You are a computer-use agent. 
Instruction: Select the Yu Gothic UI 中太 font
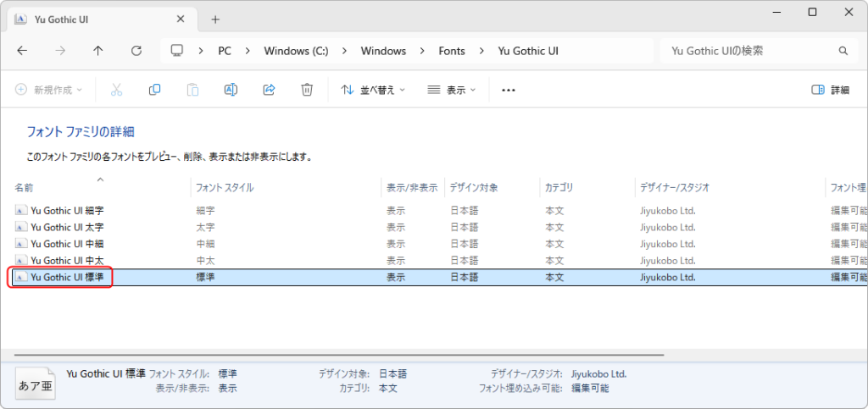[67, 260]
